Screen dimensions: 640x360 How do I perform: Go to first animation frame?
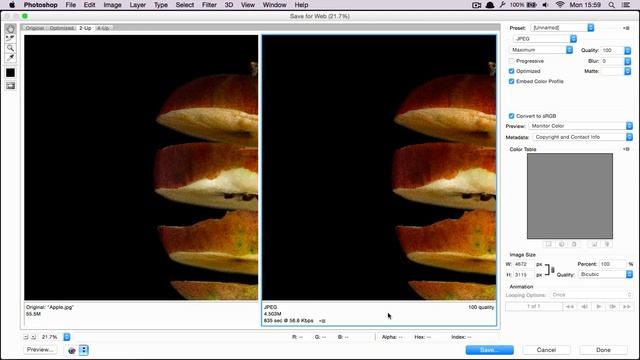[570, 307]
